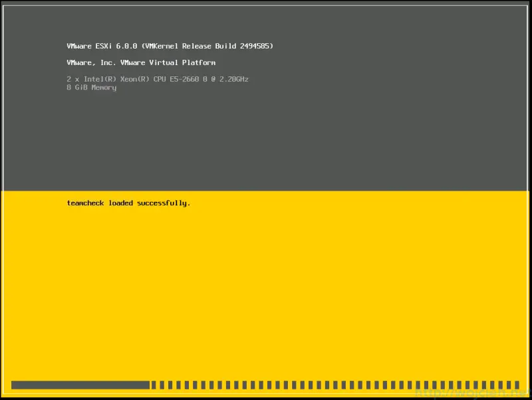532x400 pixels.
Task: Click the first segmented progress tick mark
Action: (x=154, y=384)
